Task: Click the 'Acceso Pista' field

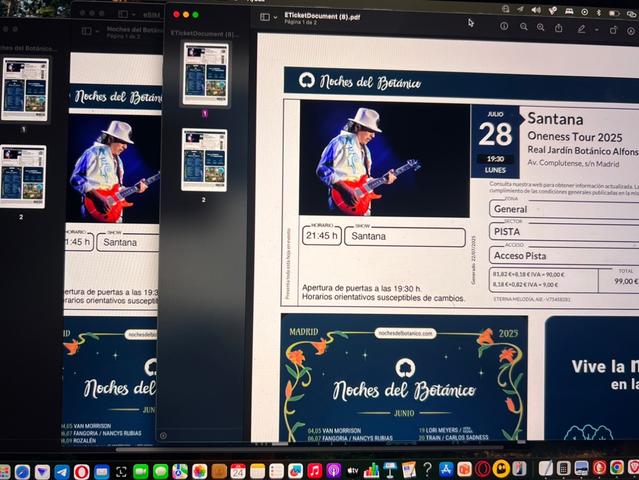Action: coord(564,255)
